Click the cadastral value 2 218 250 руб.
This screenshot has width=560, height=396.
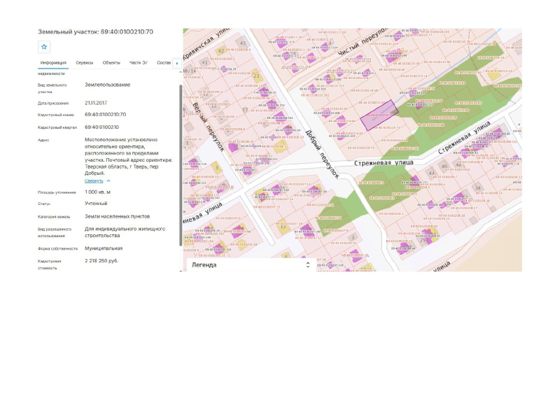tap(101, 261)
